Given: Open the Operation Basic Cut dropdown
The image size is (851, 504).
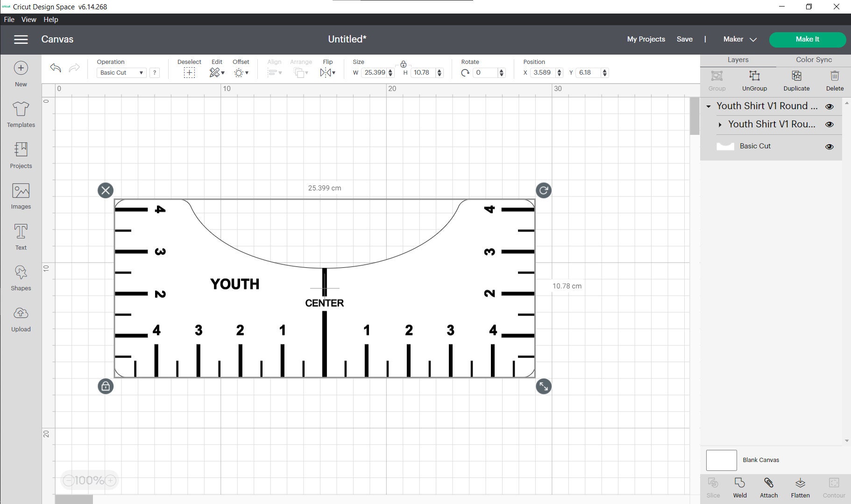Looking at the screenshot, I should 121,73.
